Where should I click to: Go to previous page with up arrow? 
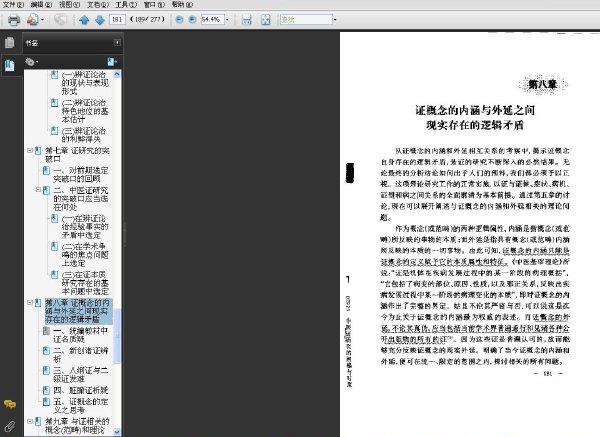84,20
